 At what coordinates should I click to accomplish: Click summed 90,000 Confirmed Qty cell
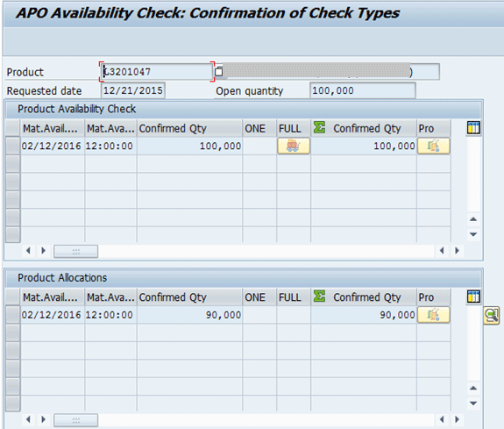click(364, 314)
